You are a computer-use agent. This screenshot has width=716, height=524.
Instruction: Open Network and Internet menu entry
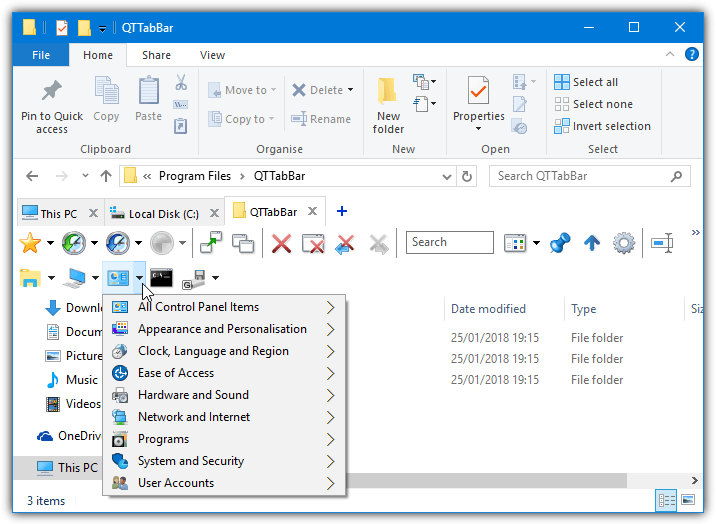click(x=224, y=417)
